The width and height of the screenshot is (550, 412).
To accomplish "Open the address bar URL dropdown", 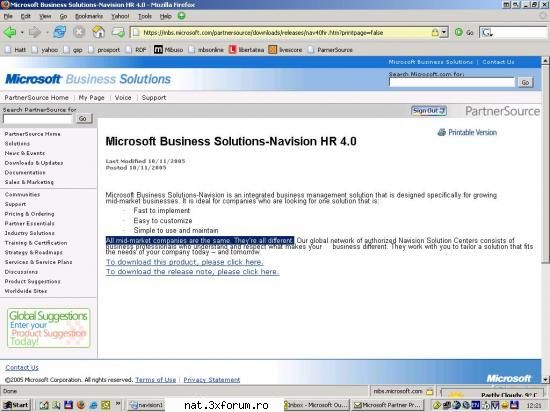I will (x=444, y=33).
